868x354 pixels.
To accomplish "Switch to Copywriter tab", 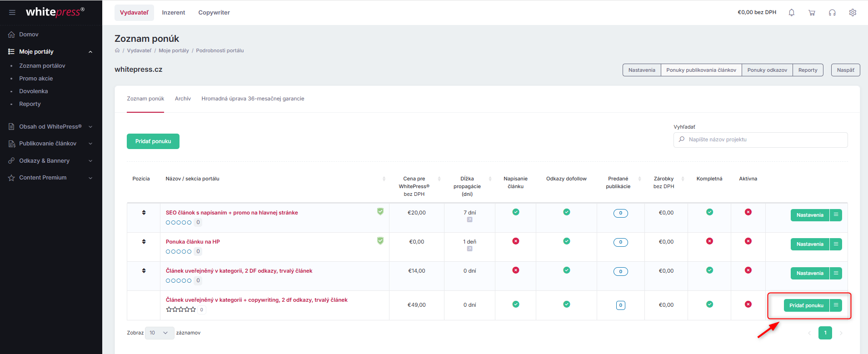I will 214,13.
